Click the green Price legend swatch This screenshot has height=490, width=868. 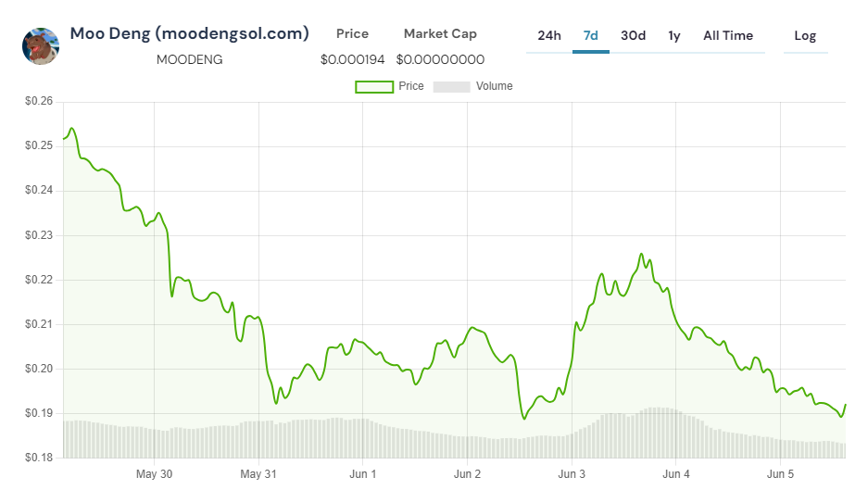(x=374, y=86)
